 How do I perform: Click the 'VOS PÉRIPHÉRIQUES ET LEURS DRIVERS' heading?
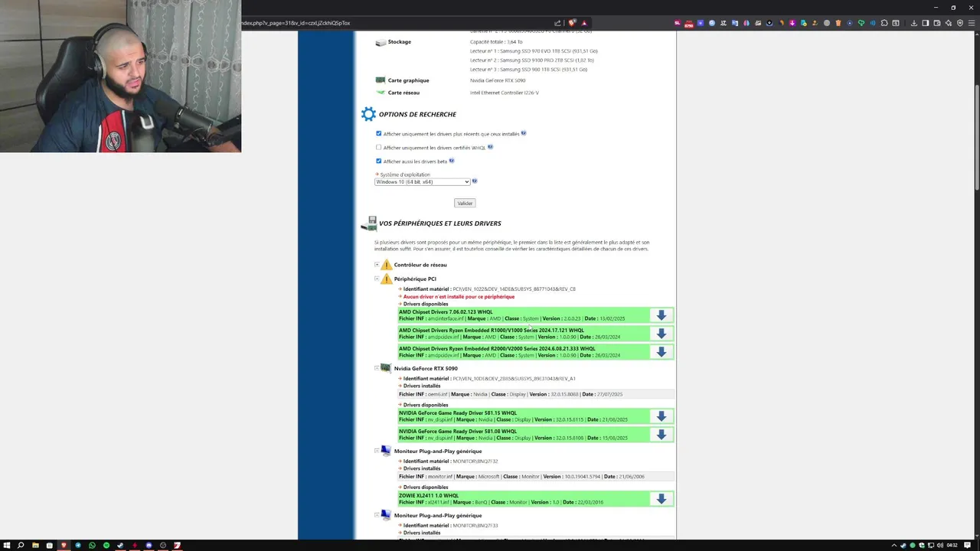[x=440, y=223]
